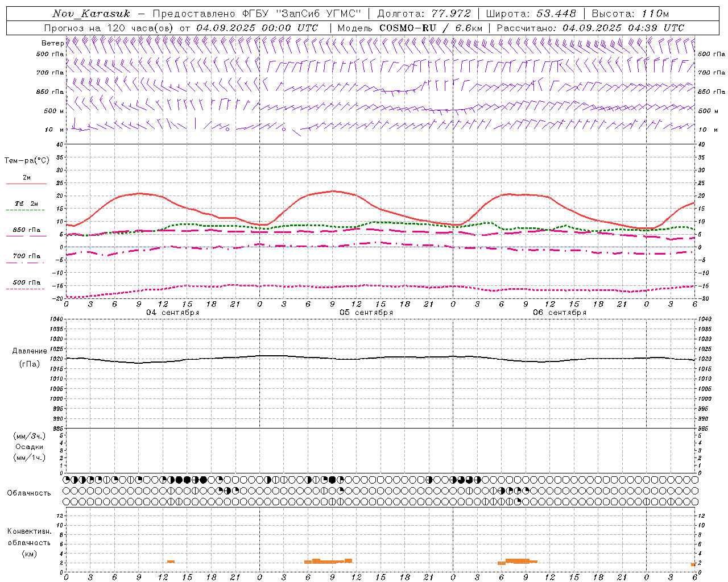
Task: Click the date label 06 сентября
Action: [x=560, y=312]
